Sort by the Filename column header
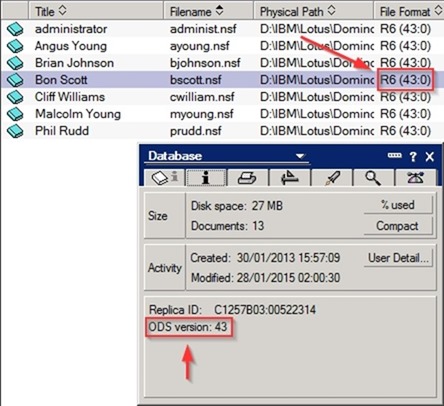This screenshot has height=406, width=444. tap(208, 12)
